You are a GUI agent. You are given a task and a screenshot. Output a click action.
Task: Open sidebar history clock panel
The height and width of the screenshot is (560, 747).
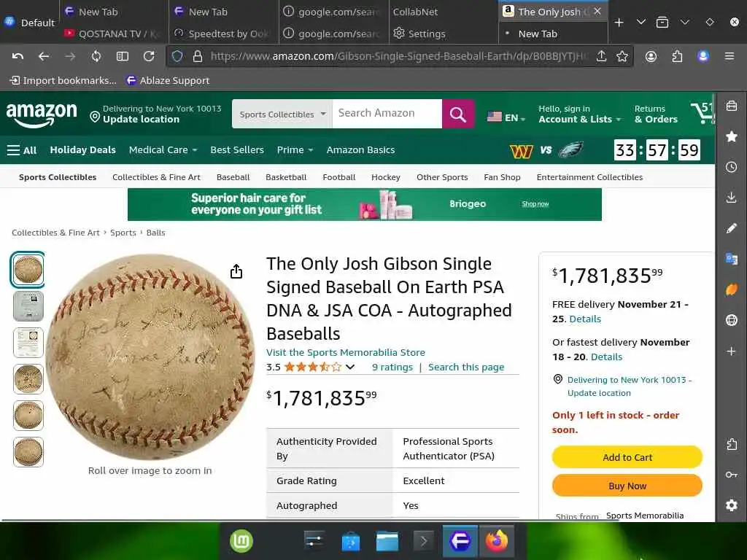(731, 167)
